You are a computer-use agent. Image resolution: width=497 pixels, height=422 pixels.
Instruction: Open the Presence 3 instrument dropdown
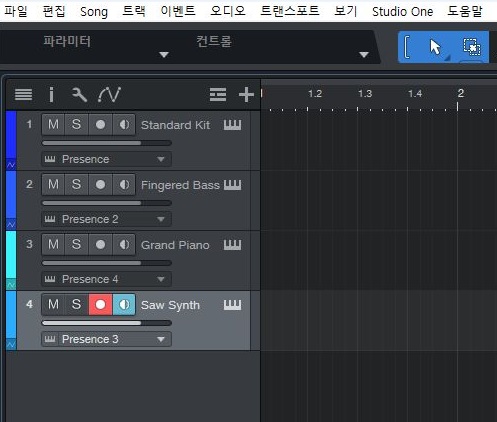[x=107, y=339]
